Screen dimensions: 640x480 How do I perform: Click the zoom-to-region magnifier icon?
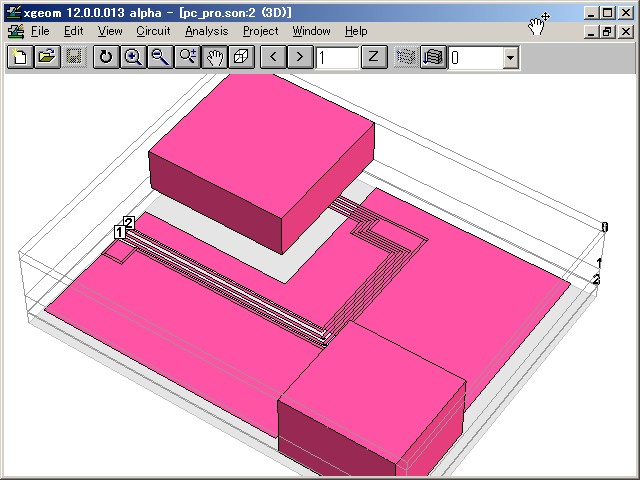[x=187, y=57]
